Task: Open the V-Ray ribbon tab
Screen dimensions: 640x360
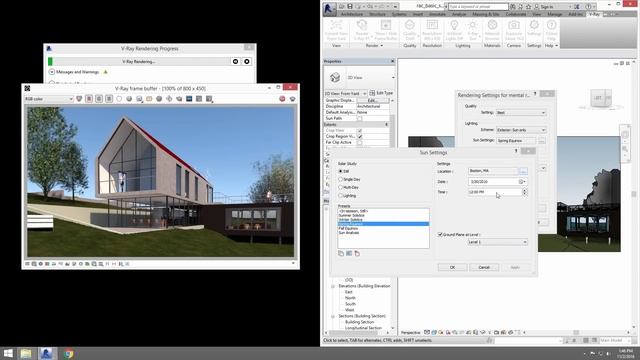Action: click(594, 14)
